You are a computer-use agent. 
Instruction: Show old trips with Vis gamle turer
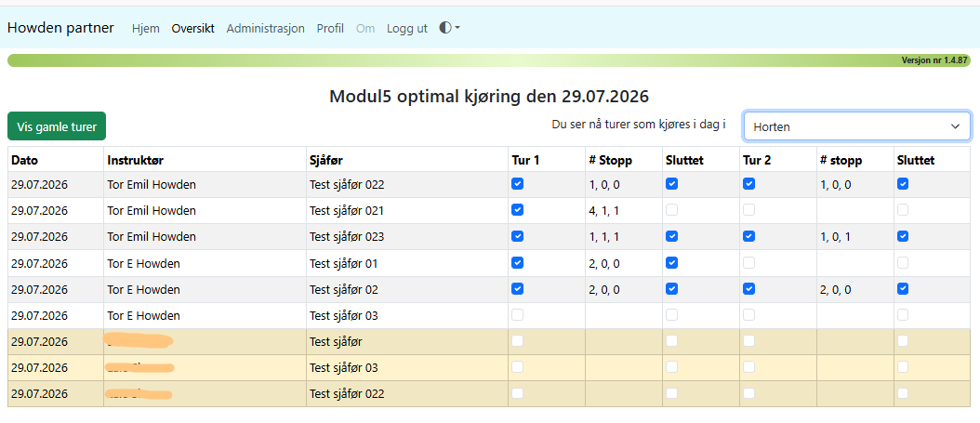coord(57,126)
